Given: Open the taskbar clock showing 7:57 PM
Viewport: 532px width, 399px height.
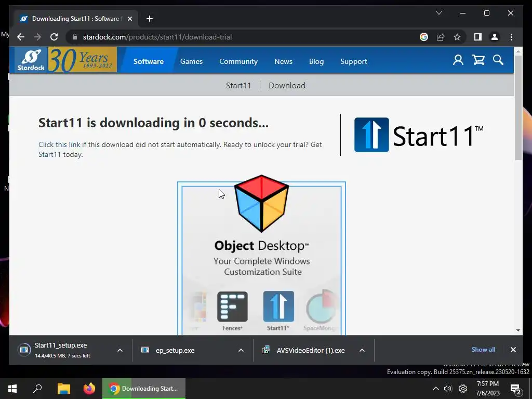Looking at the screenshot, I should 487,389.
